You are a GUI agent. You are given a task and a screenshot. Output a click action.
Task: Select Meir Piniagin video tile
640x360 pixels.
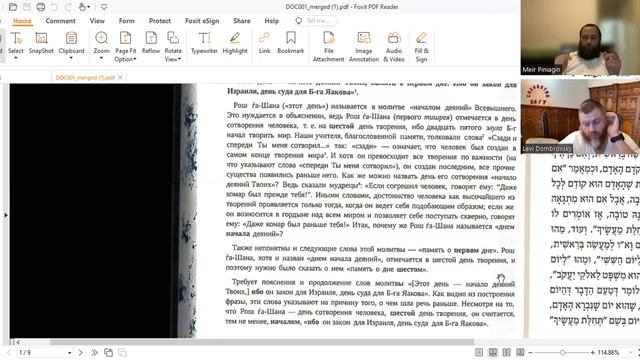[x=580, y=37]
